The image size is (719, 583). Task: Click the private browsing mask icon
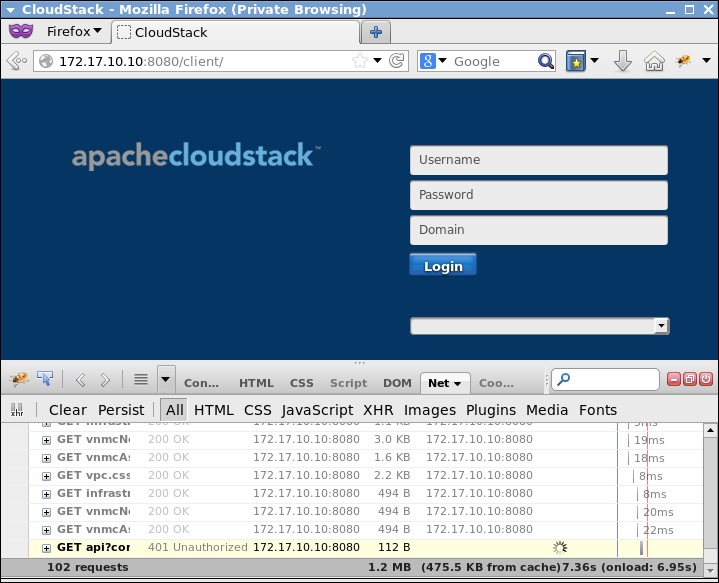21,31
